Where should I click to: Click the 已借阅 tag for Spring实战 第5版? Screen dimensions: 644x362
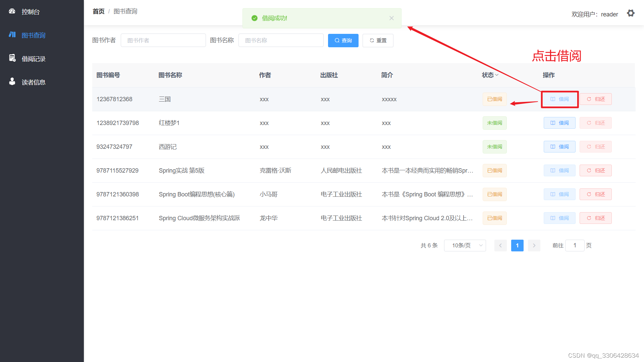[495, 171]
